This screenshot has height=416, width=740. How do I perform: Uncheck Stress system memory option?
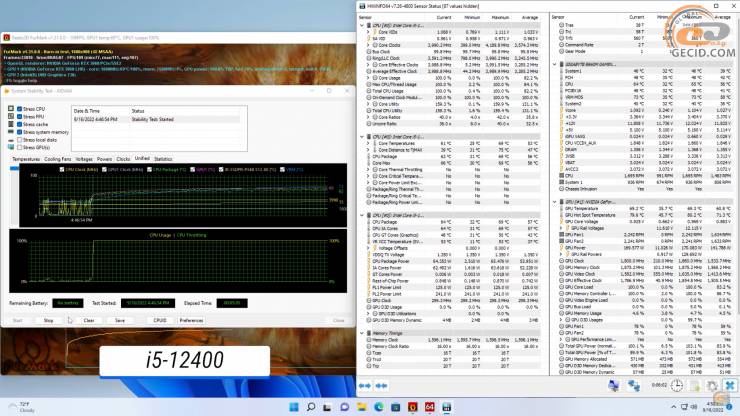(x=19, y=132)
